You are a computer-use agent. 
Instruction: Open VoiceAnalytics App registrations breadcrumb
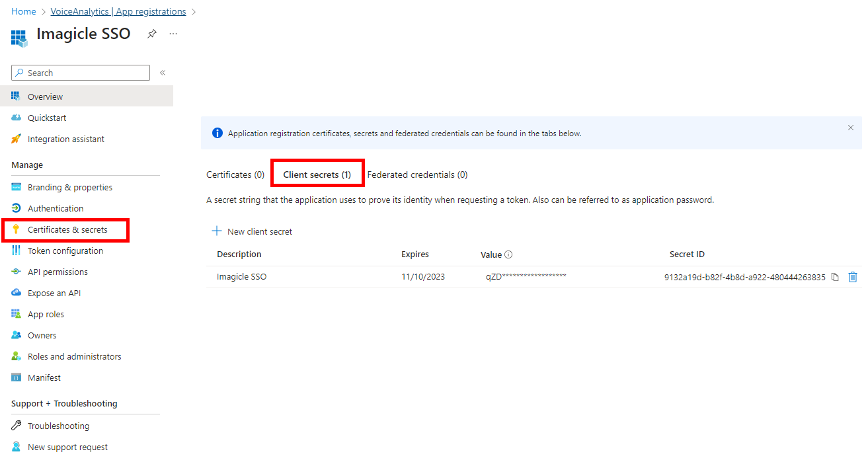118,11
